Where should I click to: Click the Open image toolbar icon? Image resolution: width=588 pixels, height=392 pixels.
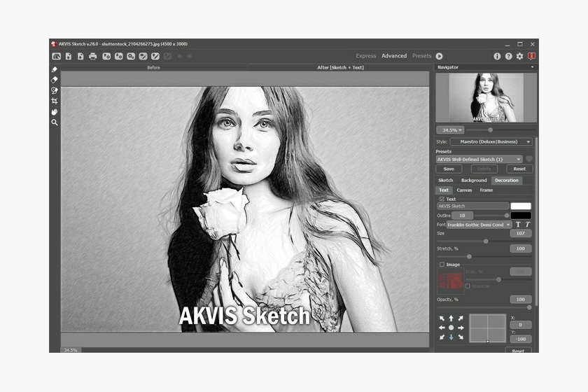(x=69, y=56)
